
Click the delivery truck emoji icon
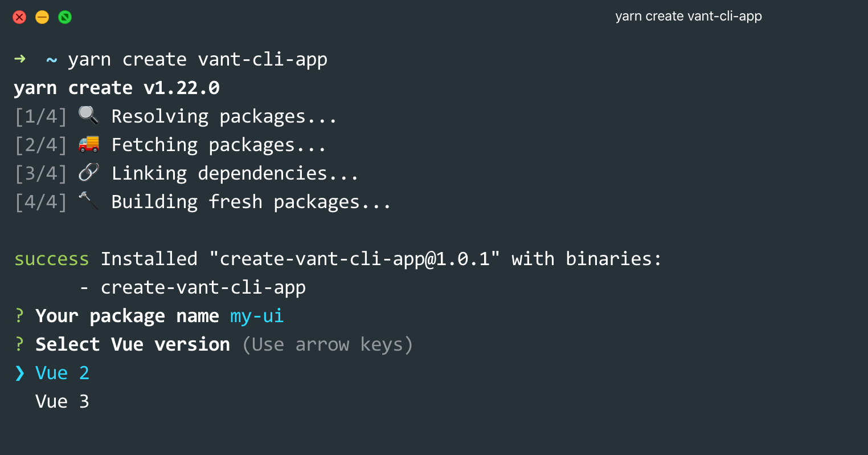tap(88, 144)
